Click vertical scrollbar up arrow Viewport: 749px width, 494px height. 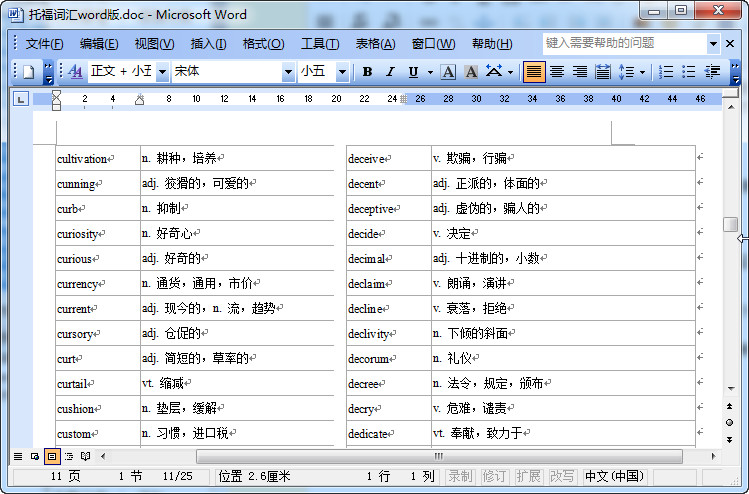click(731, 107)
